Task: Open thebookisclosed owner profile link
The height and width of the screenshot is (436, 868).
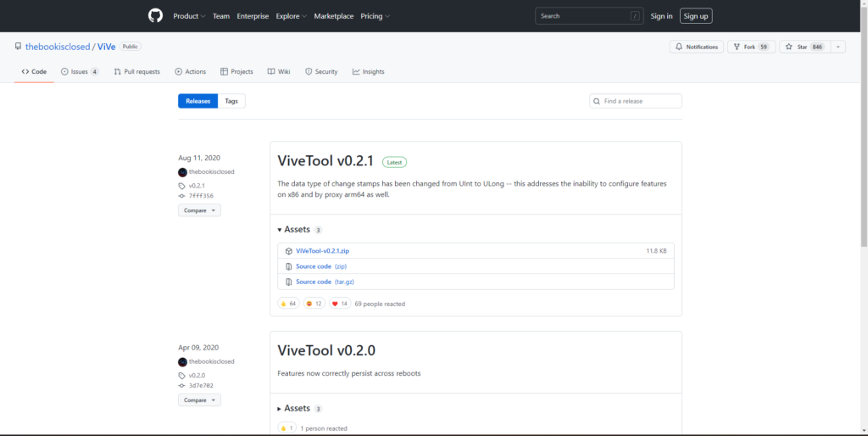Action: click(x=58, y=47)
